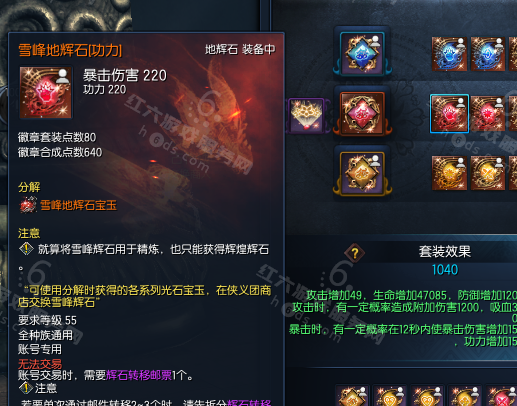Click the 1040 set effect score
Viewport: 517px width, 406px height.
(445, 270)
